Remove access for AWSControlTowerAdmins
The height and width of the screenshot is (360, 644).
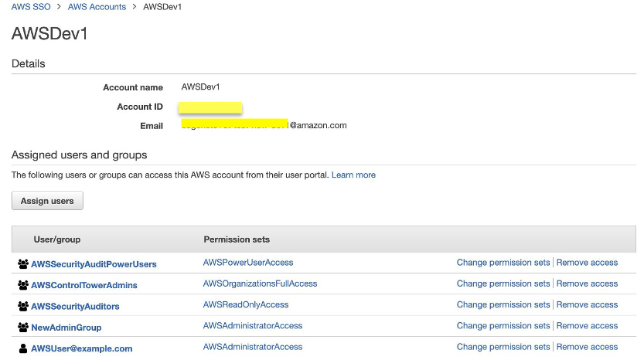coord(587,284)
